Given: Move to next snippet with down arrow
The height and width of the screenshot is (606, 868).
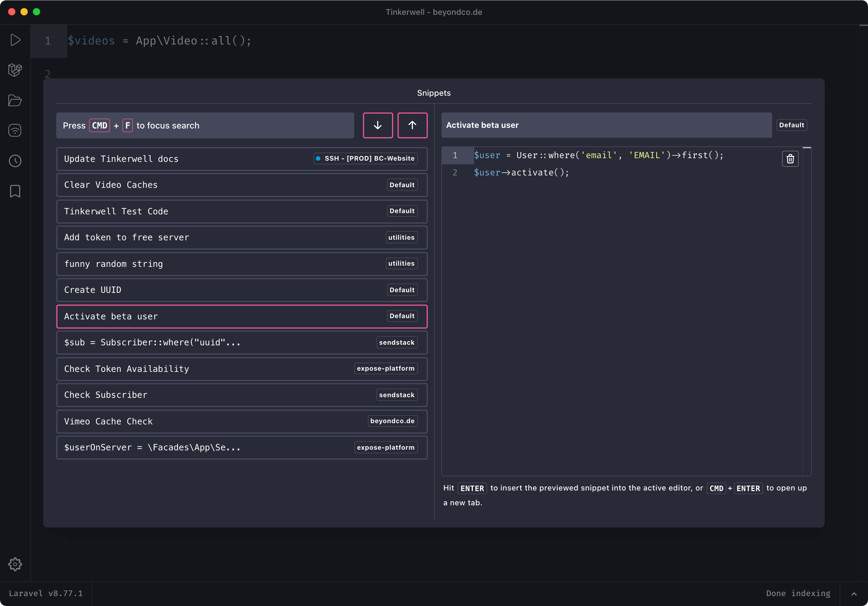Looking at the screenshot, I should pyautogui.click(x=378, y=125).
